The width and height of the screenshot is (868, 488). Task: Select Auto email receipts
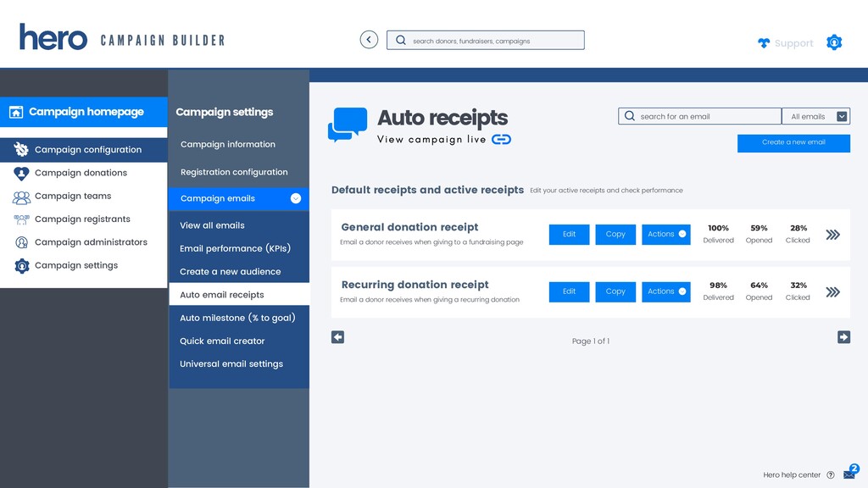click(x=238, y=295)
